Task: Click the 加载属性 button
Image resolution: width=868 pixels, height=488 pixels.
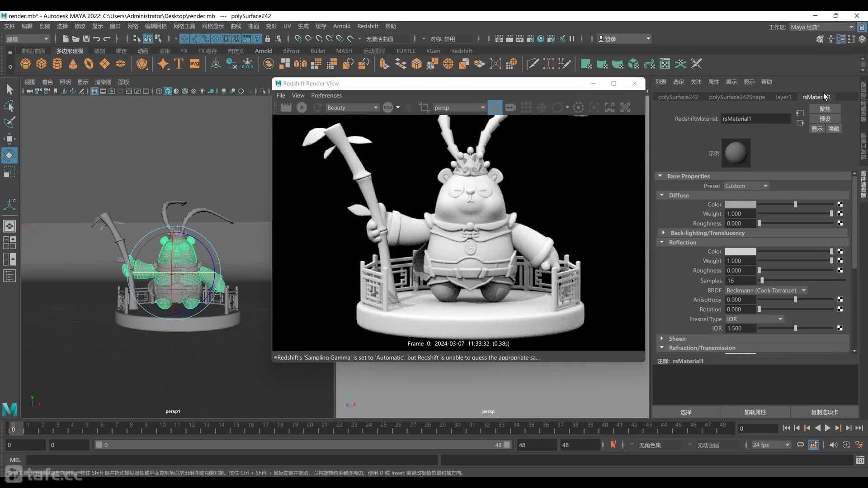Action: tap(755, 412)
